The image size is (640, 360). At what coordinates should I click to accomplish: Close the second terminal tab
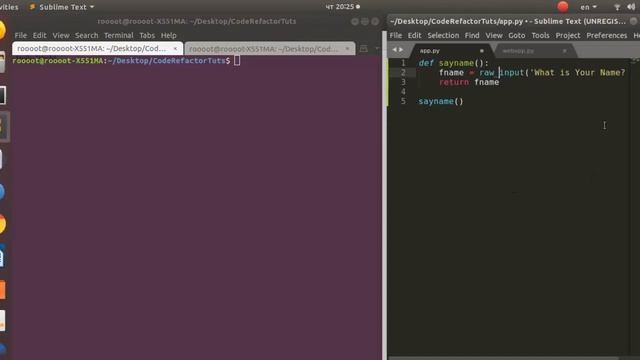347,49
